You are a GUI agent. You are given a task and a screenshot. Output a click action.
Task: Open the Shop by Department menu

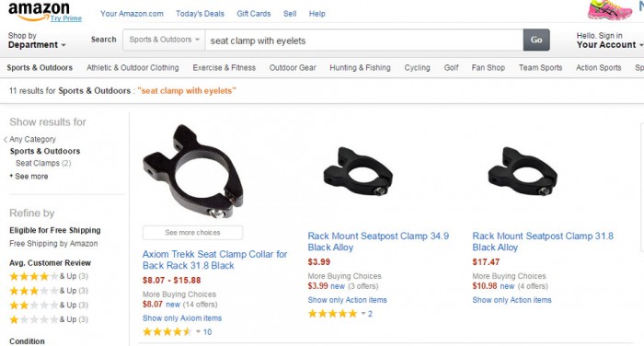[37, 40]
